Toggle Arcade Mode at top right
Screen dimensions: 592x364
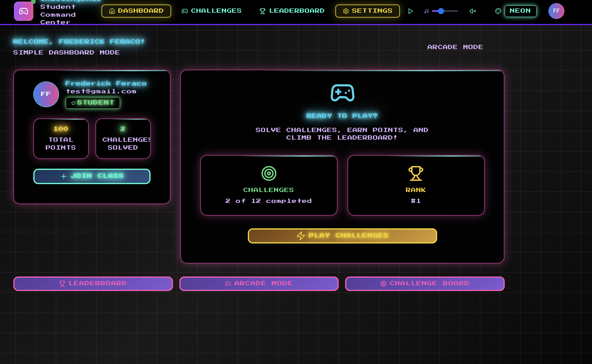[x=455, y=47]
